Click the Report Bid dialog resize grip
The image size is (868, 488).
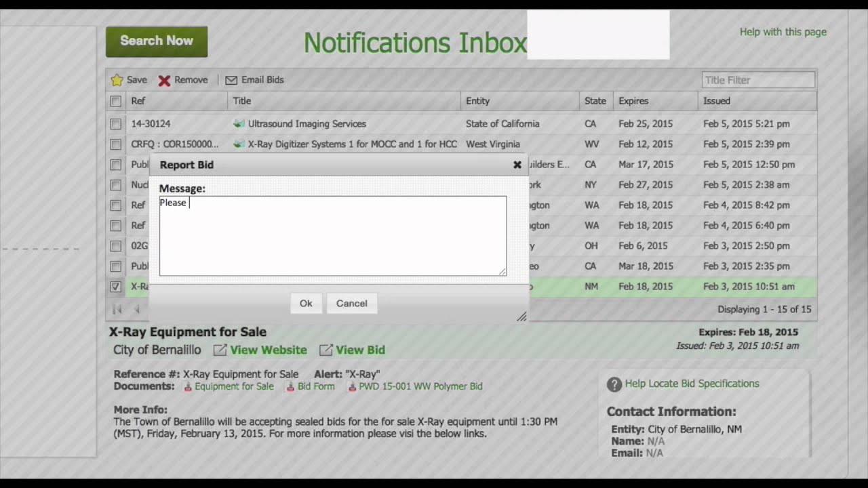point(521,317)
